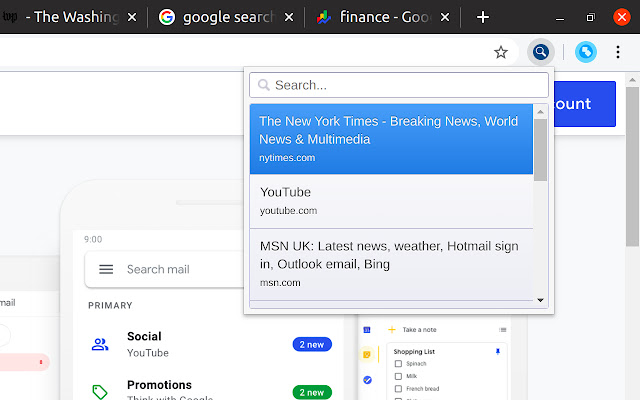Screen dimensions: 640x400
Task: Open Chrome's three-dot menu
Action: point(618,52)
